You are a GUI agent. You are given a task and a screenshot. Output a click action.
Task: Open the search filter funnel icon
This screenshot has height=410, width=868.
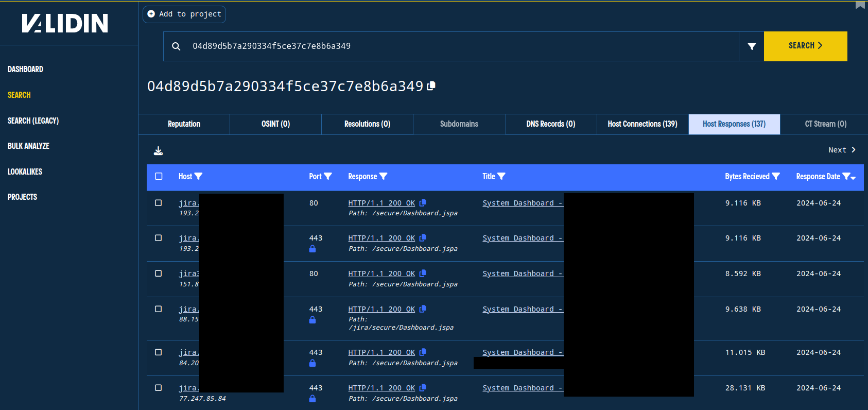[x=752, y=46]
